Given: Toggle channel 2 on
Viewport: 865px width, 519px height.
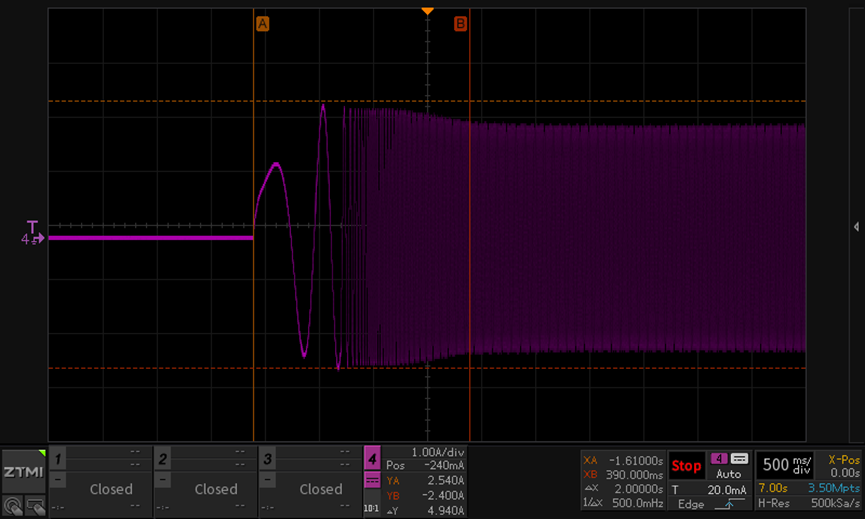Looking at the screenshot, I should pos(162,459).
